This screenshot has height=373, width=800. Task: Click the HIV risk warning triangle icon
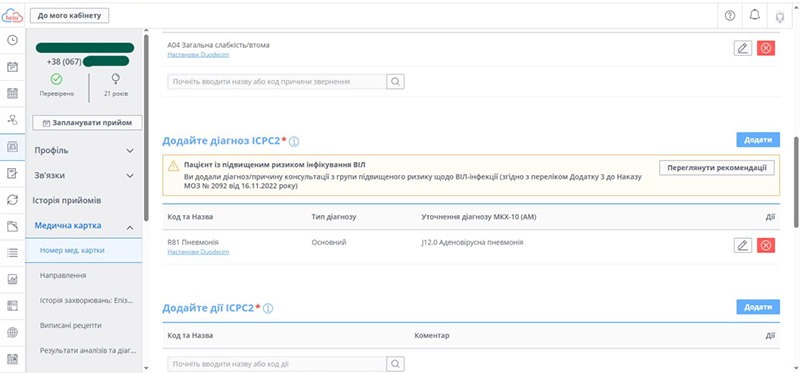(173, 165)
